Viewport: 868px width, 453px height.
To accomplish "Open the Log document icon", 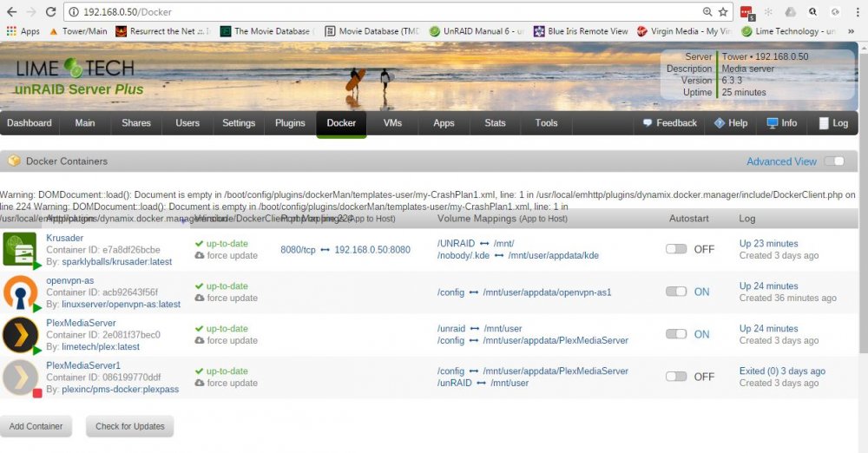I will click(824, 123).
